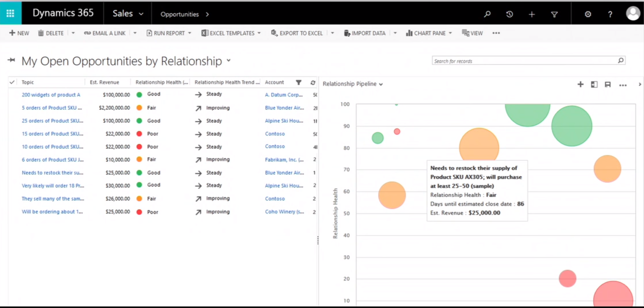Open the grid column filter funnel
Image resolution: width=644 pixels, height=308 pixels.
coord(298,82)
